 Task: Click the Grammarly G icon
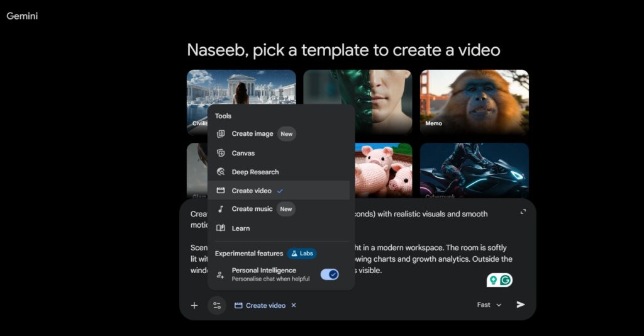point(506,280)
